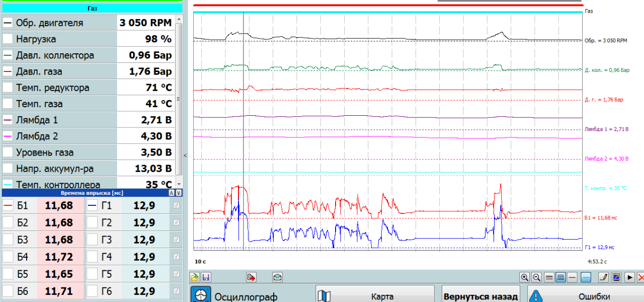Toggle the Темп. газа trace checkbox
This screenshot has height=302, width=644.
tap(8, 104)
